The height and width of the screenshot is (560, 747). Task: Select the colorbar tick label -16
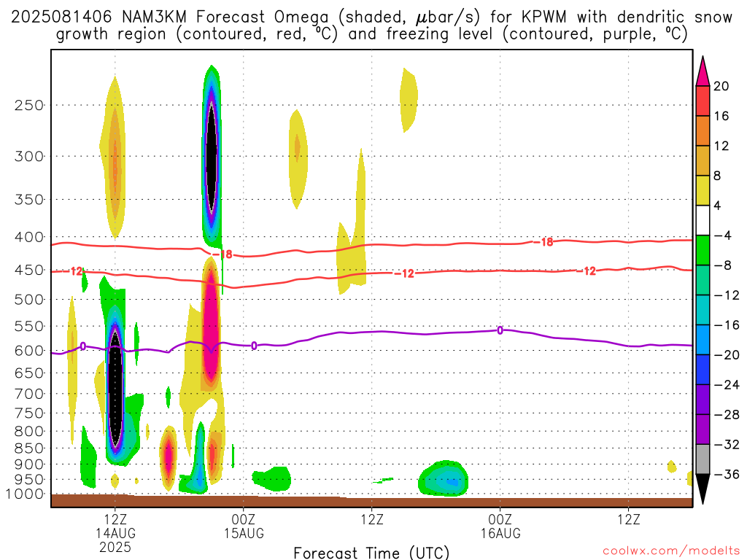coord(727,325)
